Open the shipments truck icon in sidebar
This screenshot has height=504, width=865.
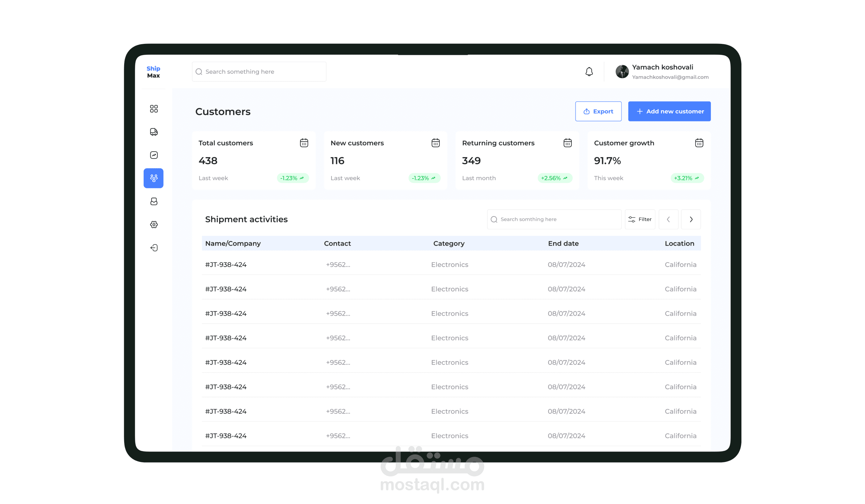point(154,132)
